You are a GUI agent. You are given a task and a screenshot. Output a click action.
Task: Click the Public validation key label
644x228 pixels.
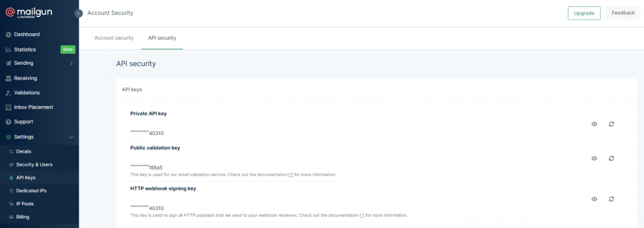click(155, 148)
